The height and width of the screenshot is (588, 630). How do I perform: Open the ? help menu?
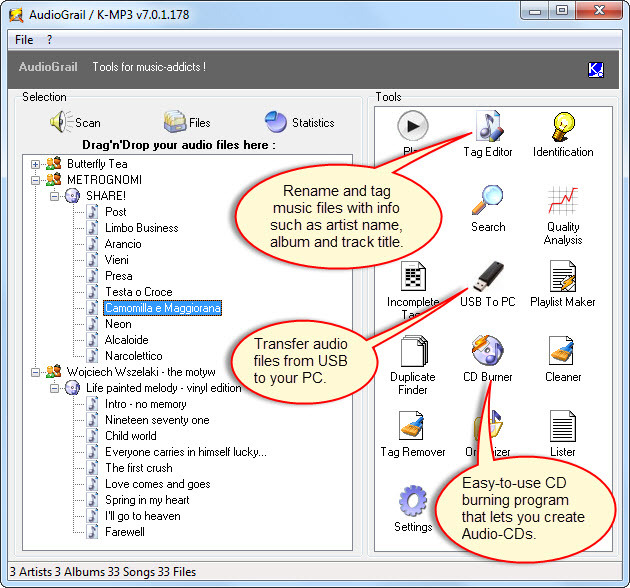(50, 40)
